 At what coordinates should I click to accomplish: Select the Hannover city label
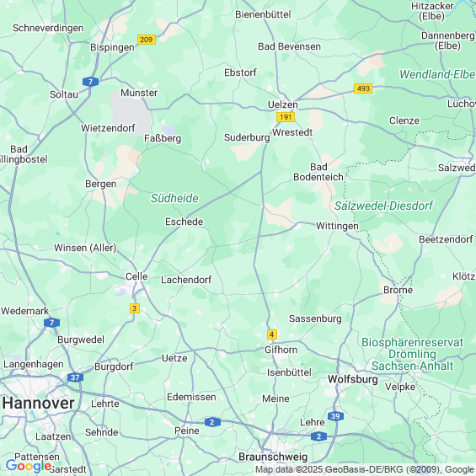point(38,404)
